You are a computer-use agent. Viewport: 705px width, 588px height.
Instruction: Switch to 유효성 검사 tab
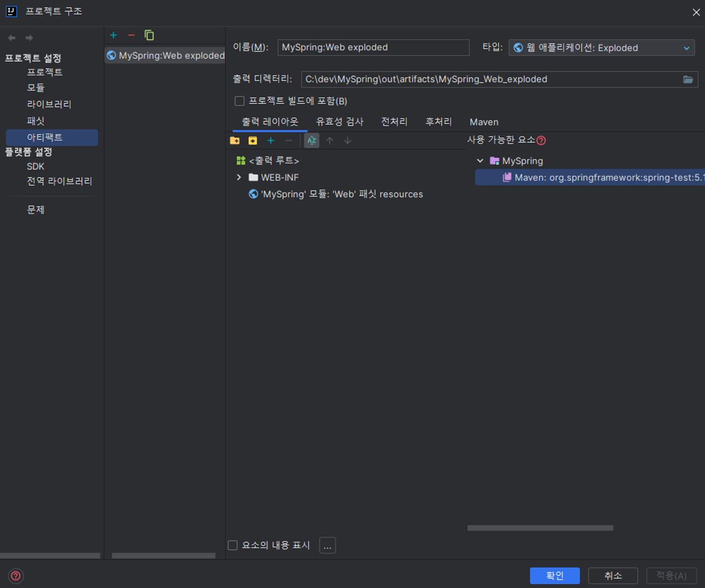tap(339, 122)
